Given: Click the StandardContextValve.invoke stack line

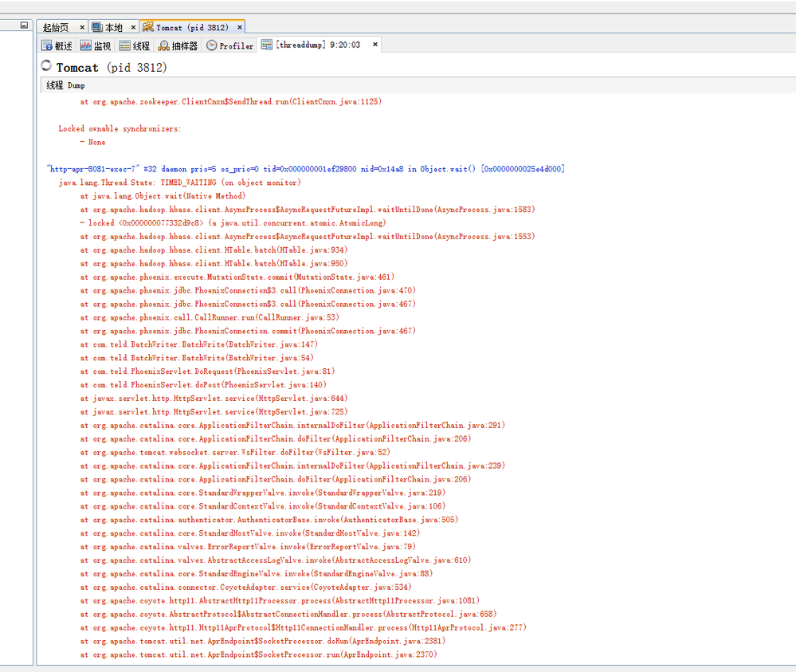Looking at the screenshot, I should (x=263, y=506).
